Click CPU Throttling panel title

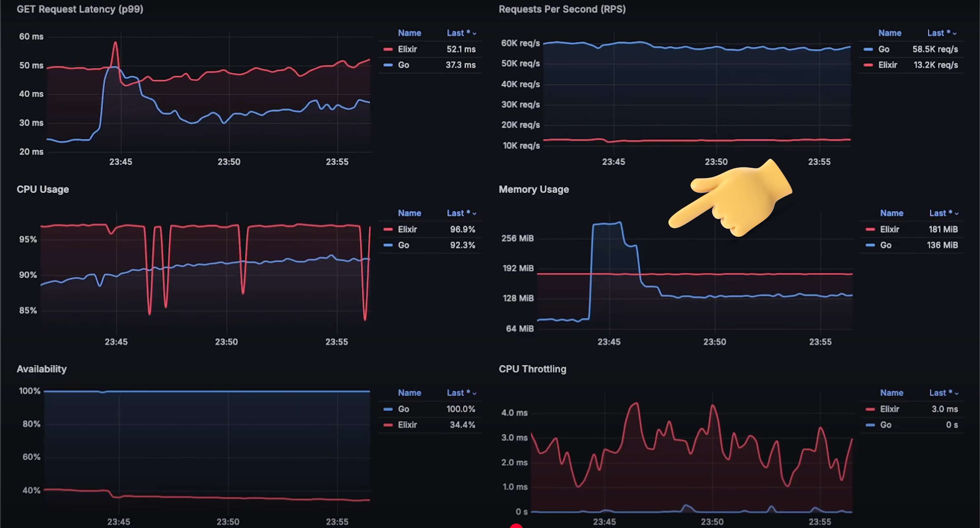[x=532, y=369]
